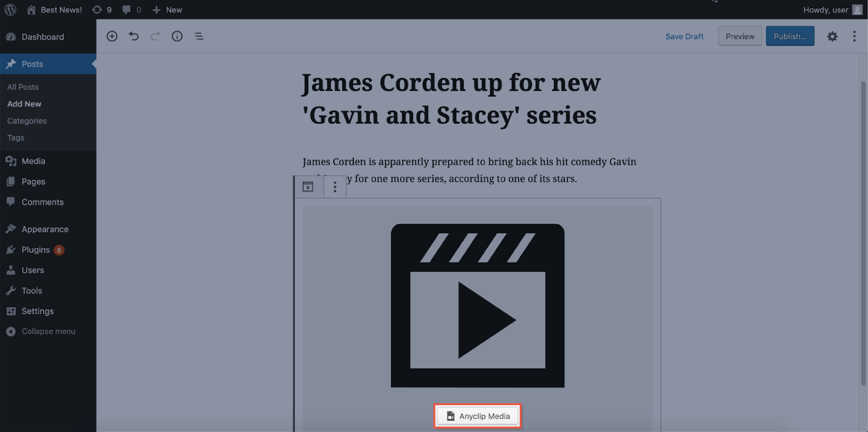Click the Posts pushpin icon
This screenshot has height=432, width=868.
(x=11, y=64)
